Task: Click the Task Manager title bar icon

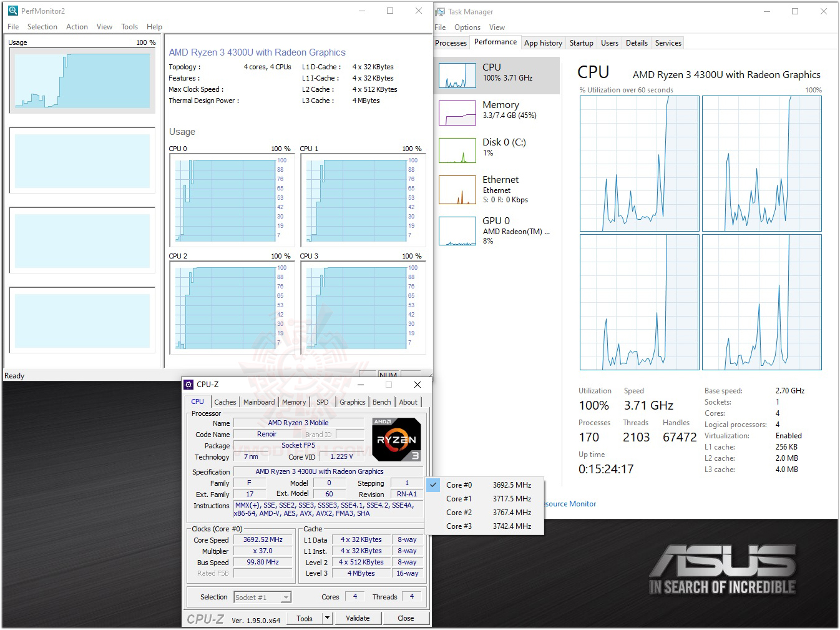Action: click(x=441, y=12)
